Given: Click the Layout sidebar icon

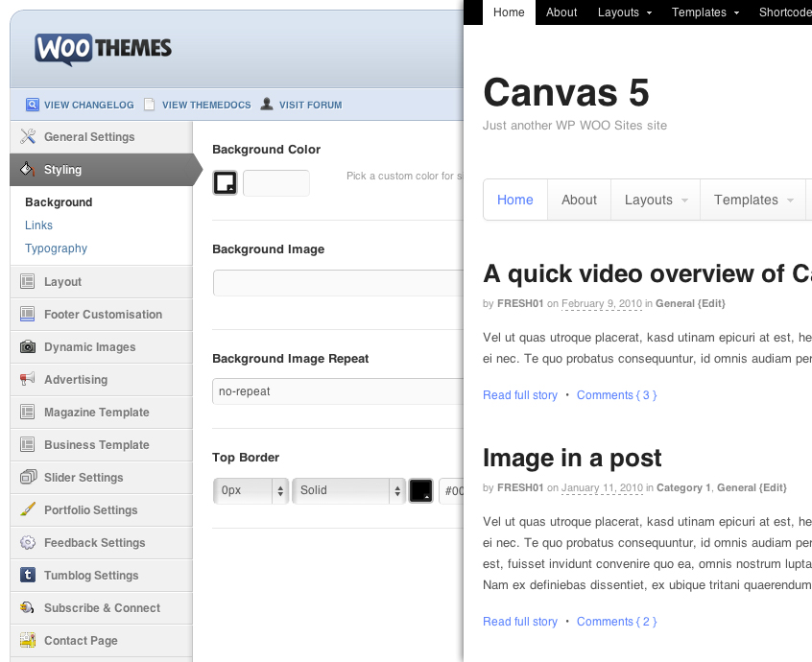Looking at the screenshot, I should 28,281.
